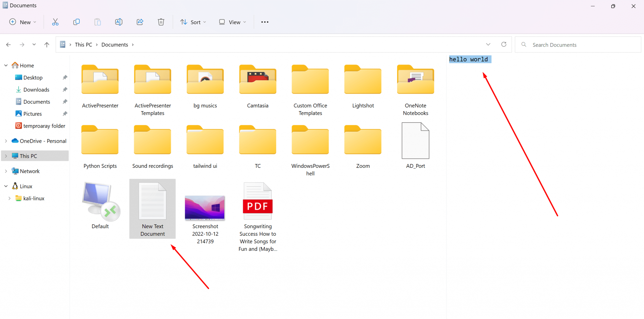Click the Share icon in toolbar
The image size is (644, 319).
[x=140, y=22]
